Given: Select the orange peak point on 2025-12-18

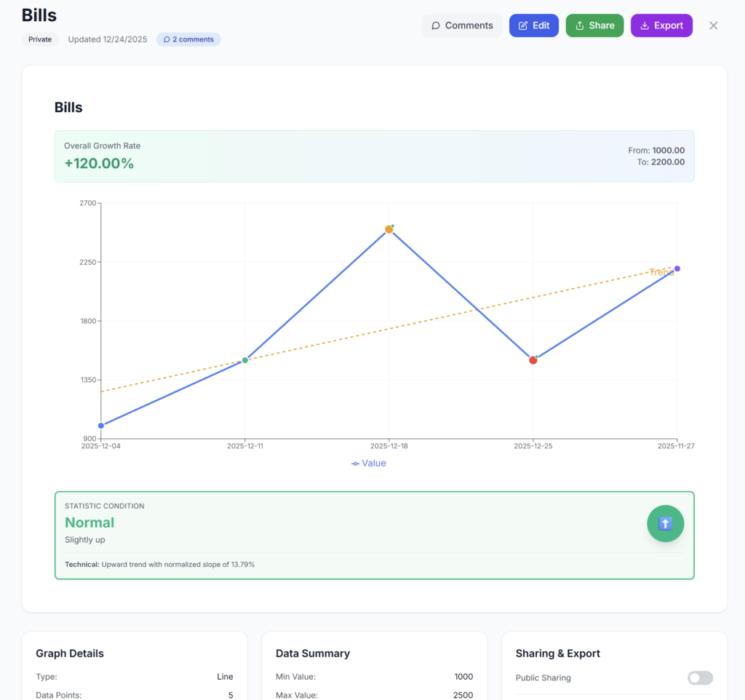Looking at the screenshot, I should [389, 229].
